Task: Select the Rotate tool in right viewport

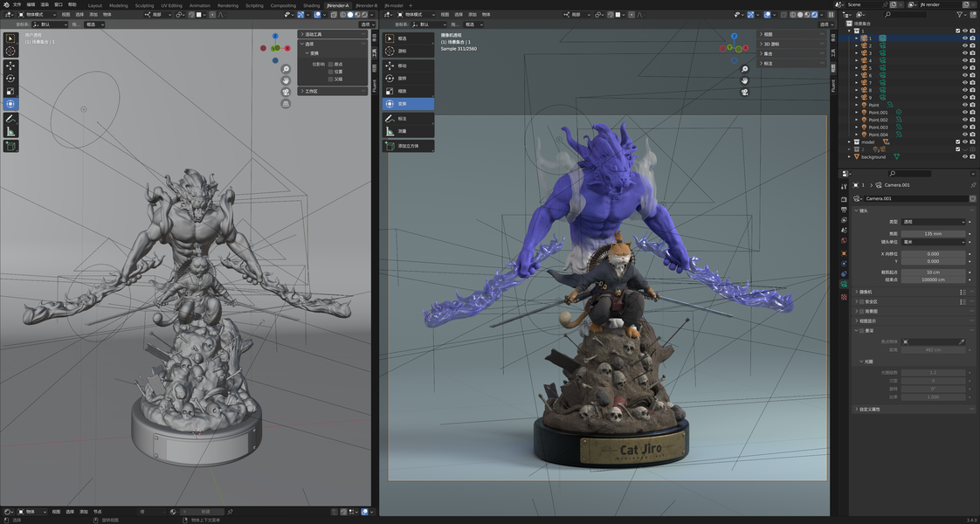Action: click(408, 78)
